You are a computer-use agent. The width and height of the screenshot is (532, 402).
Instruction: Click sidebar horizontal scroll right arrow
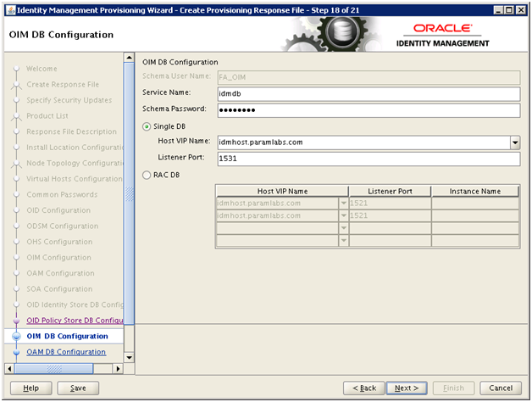118,369
